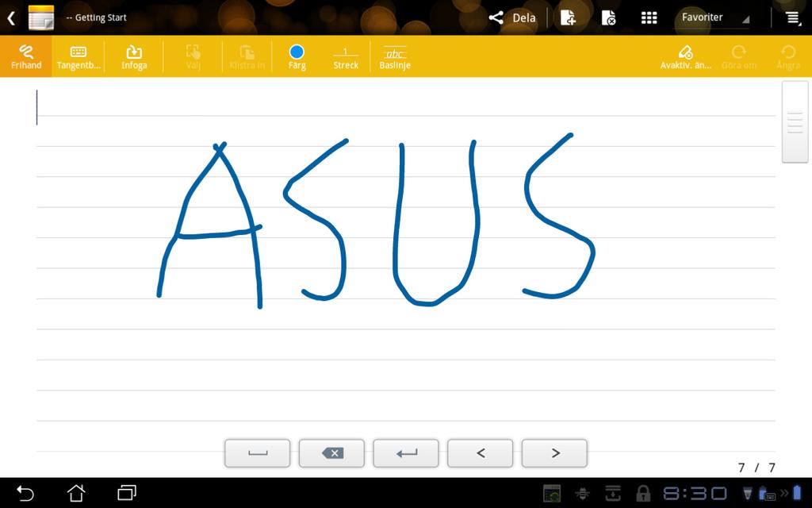Tap the enter (new line) button

tap(406, 453)
